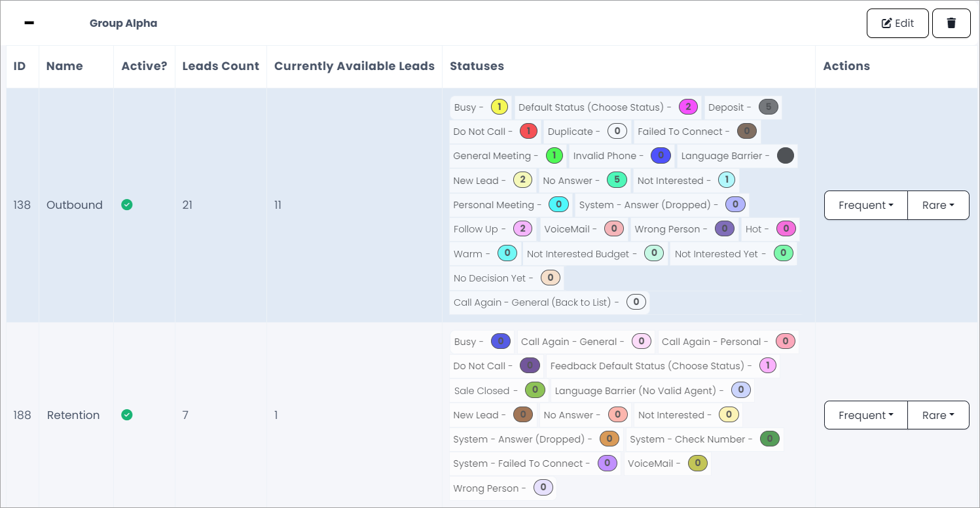This screenshot has width=980, height=508.
Task: Expand the Rare dropdown in the Retention row
Action: pyautogui.click(x=938, y=415)
